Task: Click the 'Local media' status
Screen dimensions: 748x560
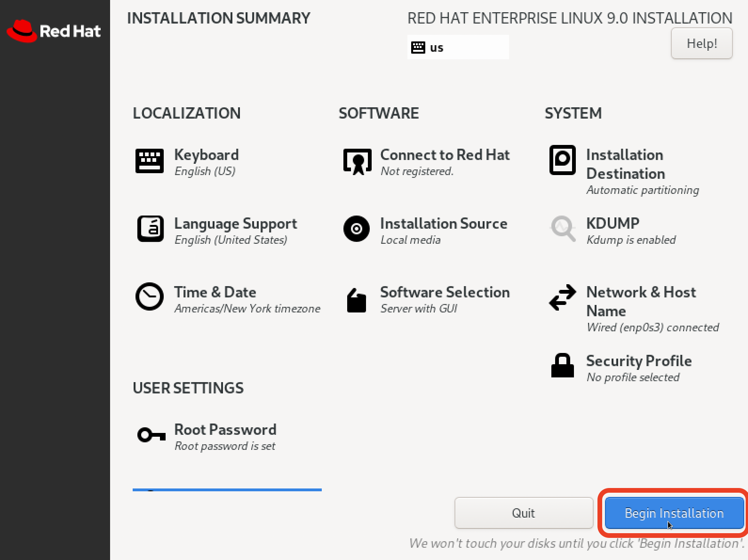Action: [x=410, y=240]
